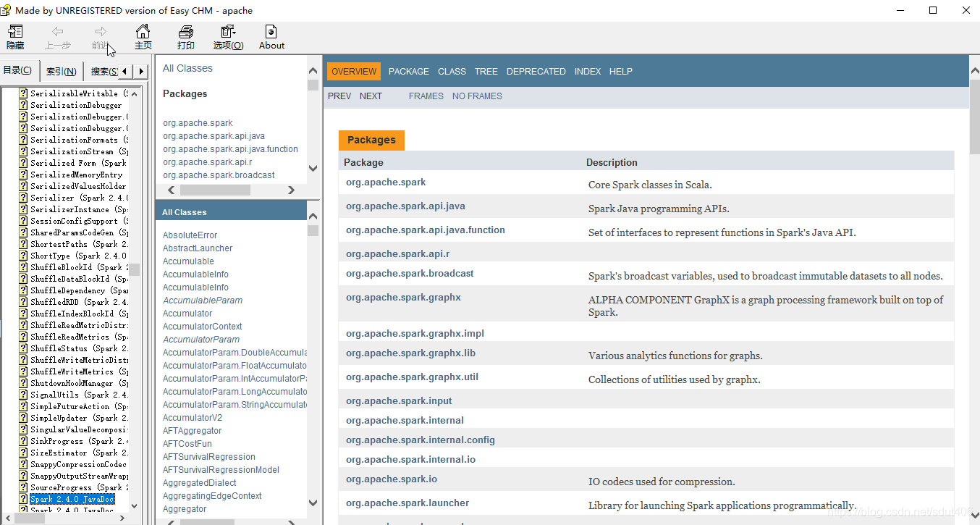Open org.apache.spark.api.r in packages frame
The width and height of the screenshot is (980, 525).
[208, 162]
